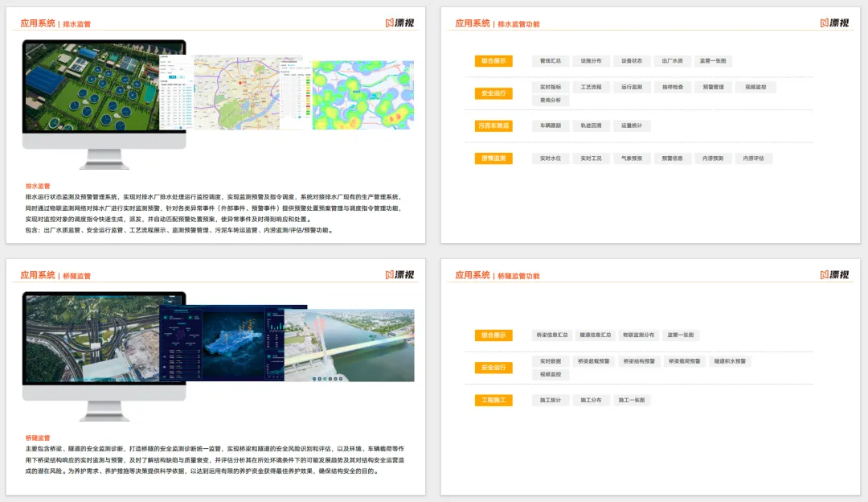Click the 桥梁超载预警 function label

coord(593,361)
